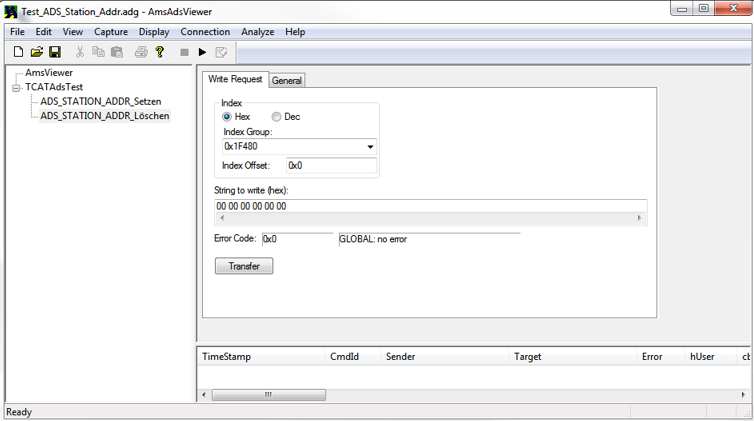Click the CmdId column header

pyautogui.click(x=352, y=357)
